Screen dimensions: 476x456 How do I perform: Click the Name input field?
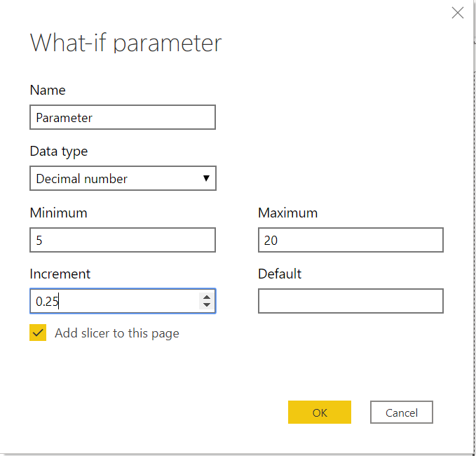[x=123, y=117]
